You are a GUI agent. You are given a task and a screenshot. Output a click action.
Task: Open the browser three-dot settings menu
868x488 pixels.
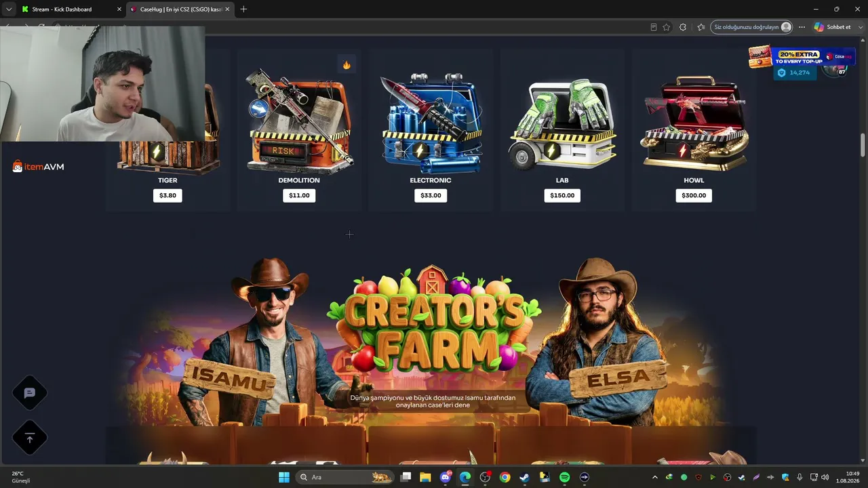tap(802, 27)
